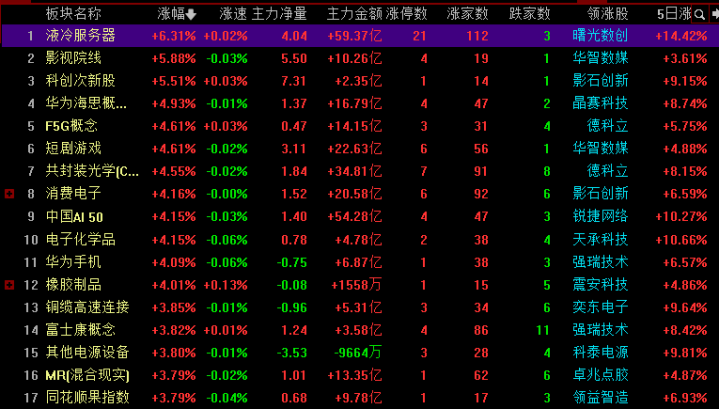
Task: Click the +54.28亿 value in 中国AI 50 row
Action: click(354, 216)
